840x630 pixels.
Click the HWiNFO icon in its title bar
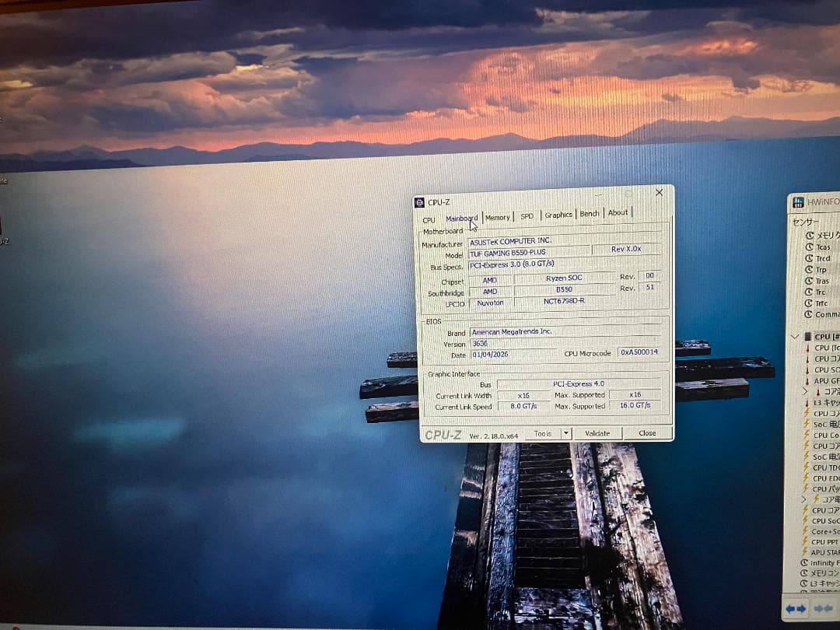coord(798,202)
